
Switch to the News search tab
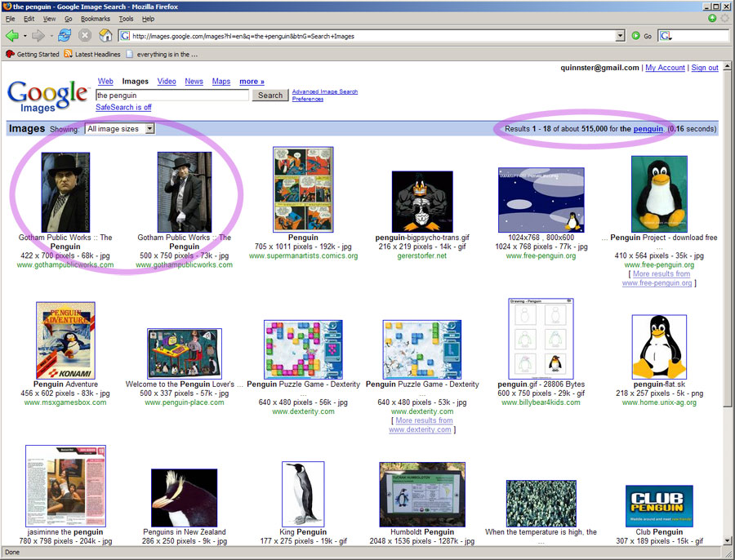(x=194, y=81)
